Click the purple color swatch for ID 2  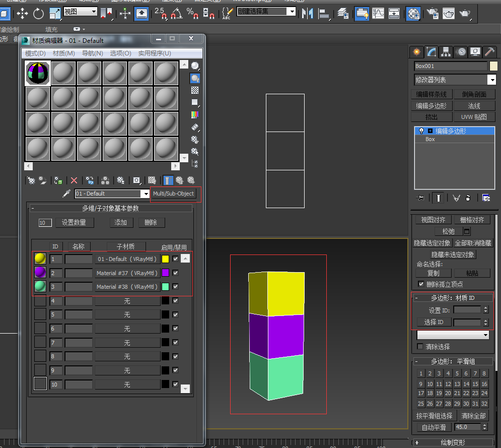[165, 273]
